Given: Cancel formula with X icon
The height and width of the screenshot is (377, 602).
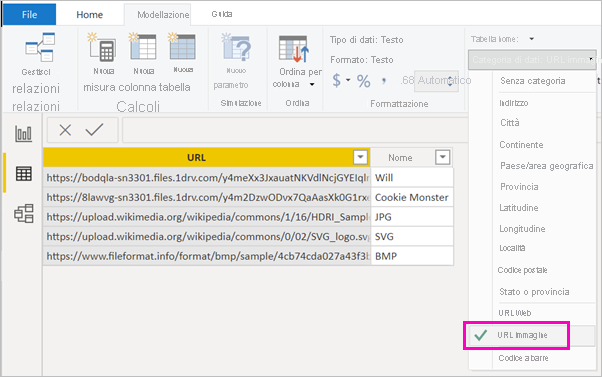Looking at the screenshot, I should click(x=65, y=130).
